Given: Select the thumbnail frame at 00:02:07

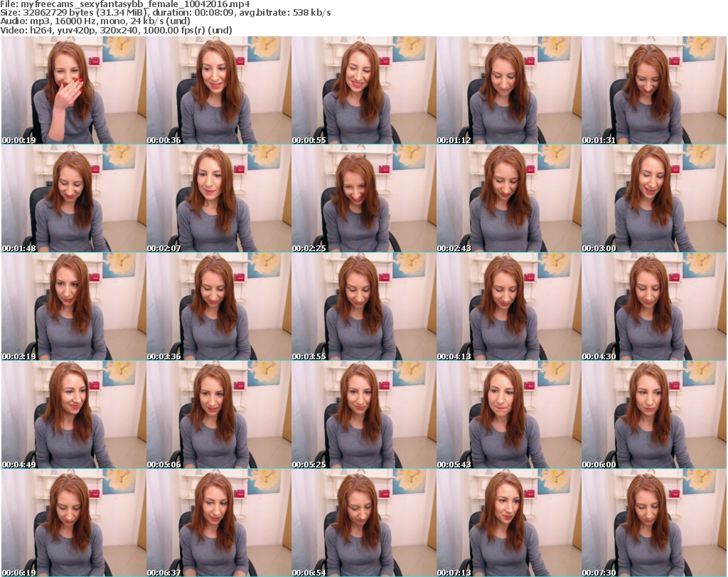Looking at the screenshot, I should coord(219,198).
